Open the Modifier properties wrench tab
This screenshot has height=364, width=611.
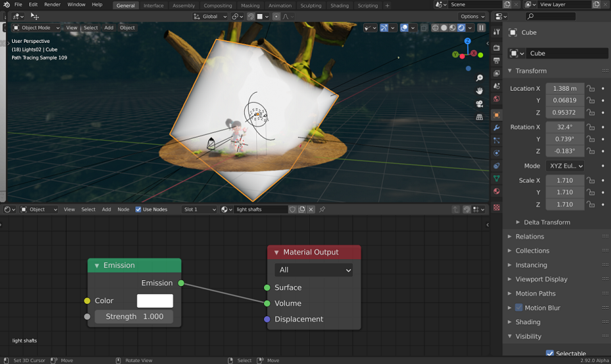point(496,127)
